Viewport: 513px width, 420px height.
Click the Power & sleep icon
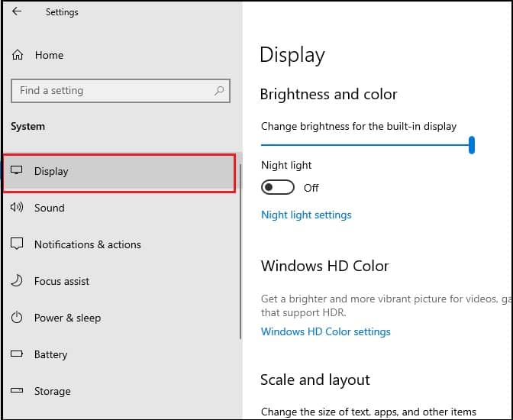point(17,317)
